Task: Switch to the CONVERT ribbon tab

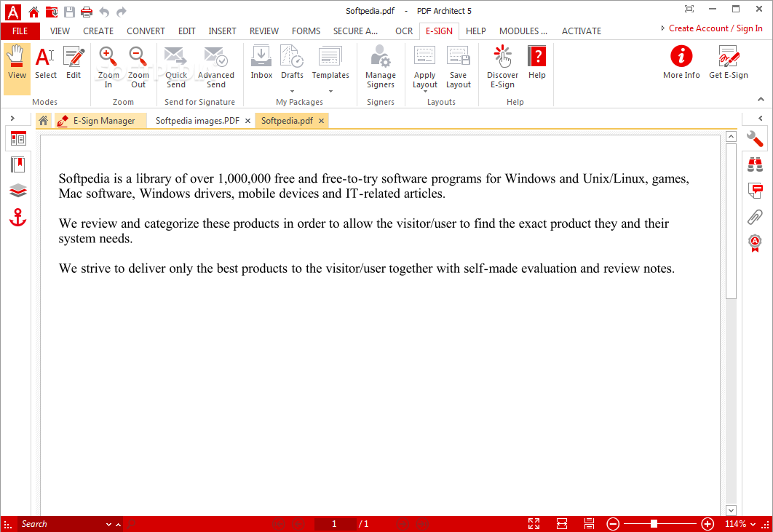Action: [146, 31]
